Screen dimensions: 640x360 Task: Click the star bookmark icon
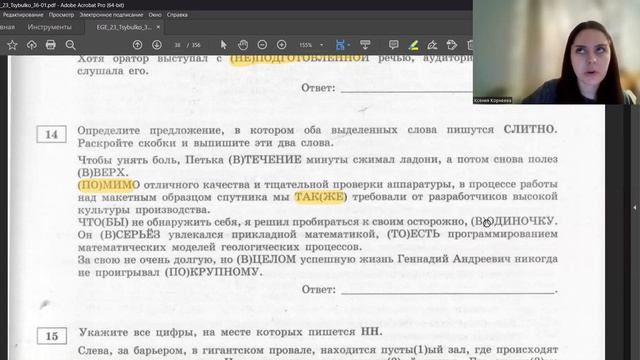[x=12, y=45]
